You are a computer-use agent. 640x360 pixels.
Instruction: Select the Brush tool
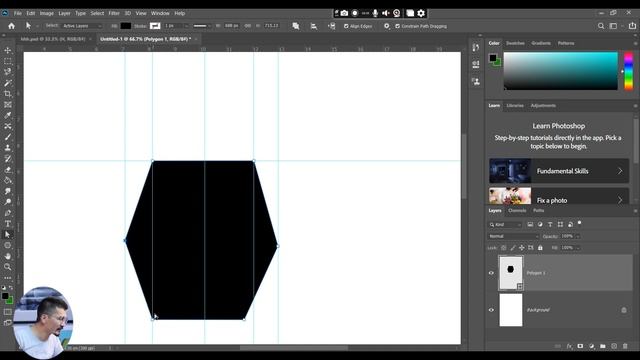pyautogui.click(x=8, y=137)
